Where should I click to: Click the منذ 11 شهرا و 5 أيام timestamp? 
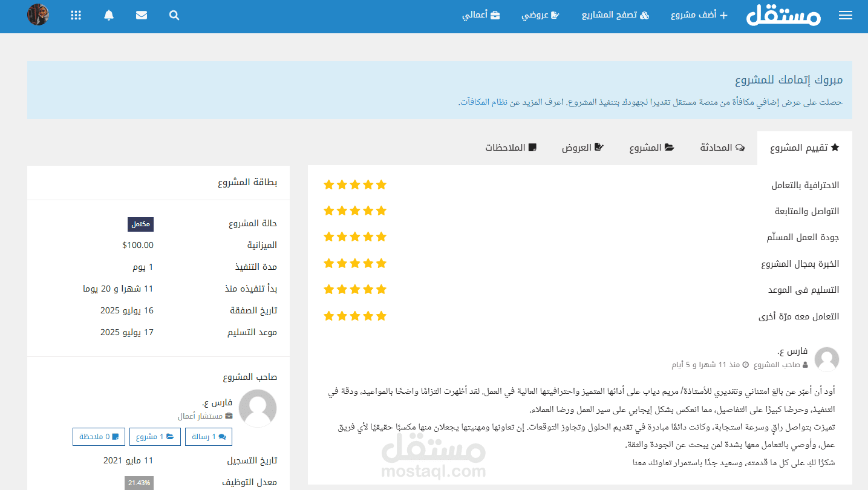[x=706, y=365]
